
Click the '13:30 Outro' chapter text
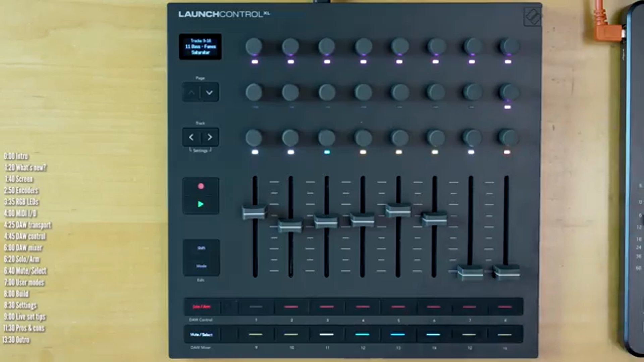click(x=16, y=340)
